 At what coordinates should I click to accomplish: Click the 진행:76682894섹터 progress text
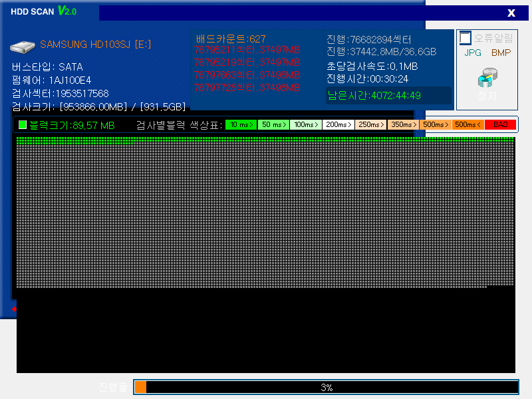(x=369, y=40)
